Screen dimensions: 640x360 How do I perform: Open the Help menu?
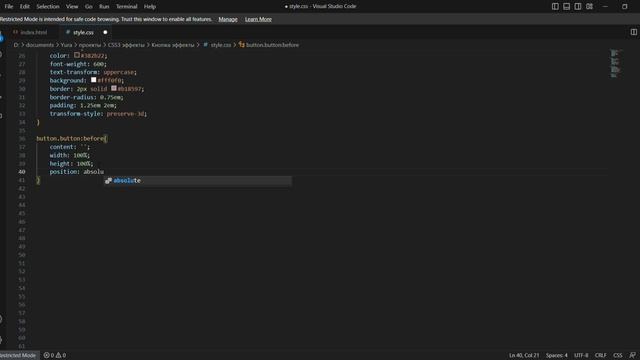tap(150, 7)
